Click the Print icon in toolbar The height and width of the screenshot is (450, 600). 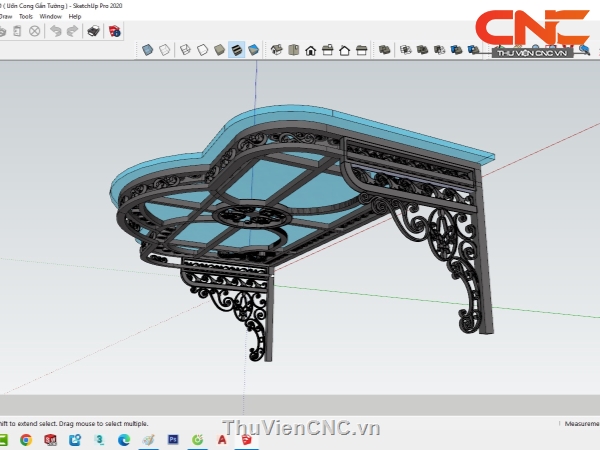(94, 31)
